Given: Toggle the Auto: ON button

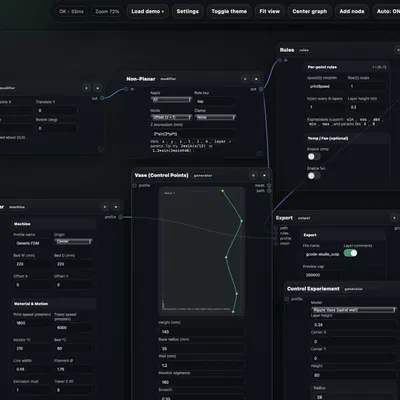Looking at the screenshot, I should click(x=387, y=11).
